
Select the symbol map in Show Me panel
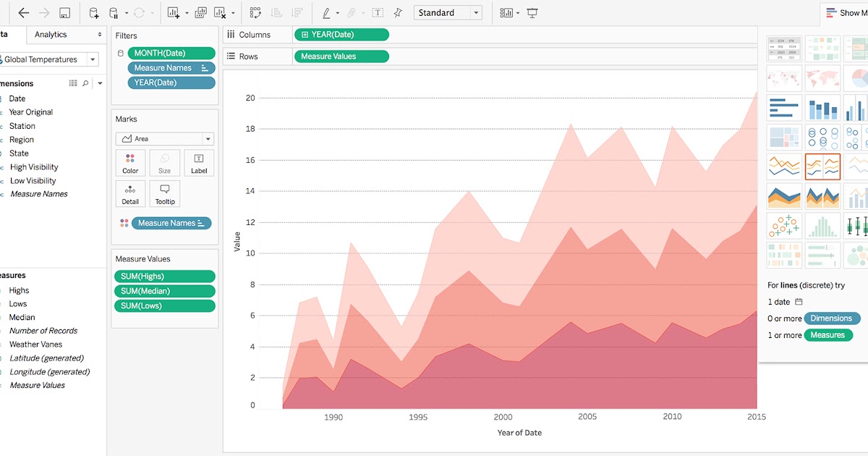pyautogui.click(x=785, y=78)
